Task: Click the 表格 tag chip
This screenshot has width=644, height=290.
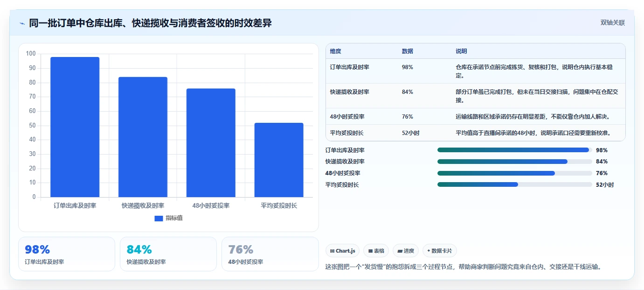Action: coord(376,251)
